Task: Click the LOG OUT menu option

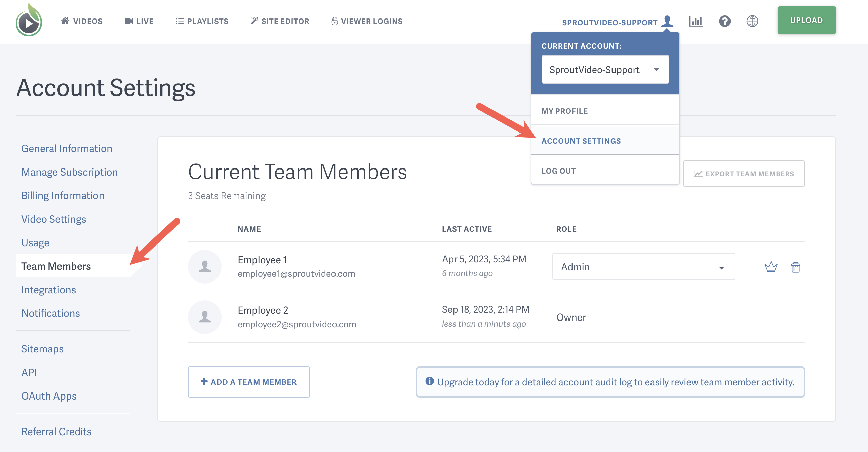Action: 560,170
